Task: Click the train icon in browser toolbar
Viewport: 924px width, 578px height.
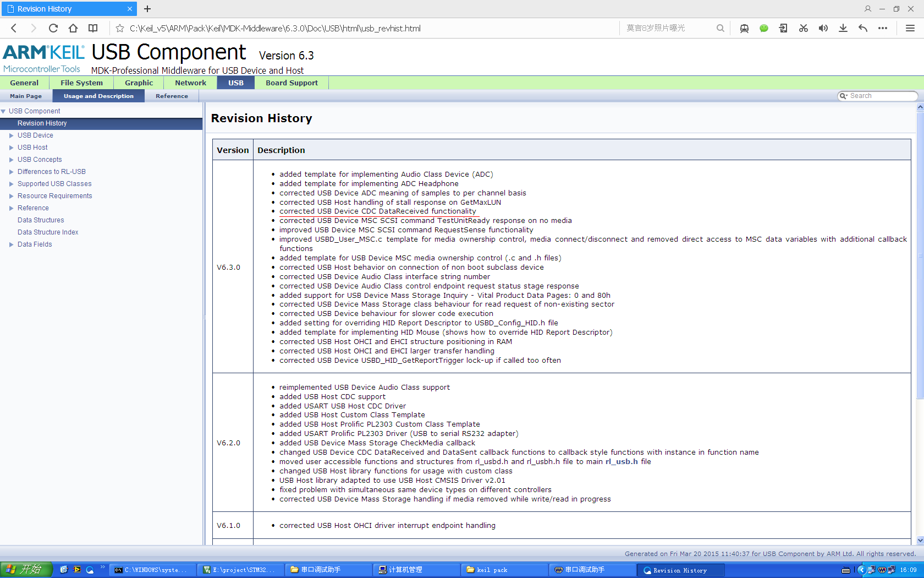Action: (744, 28)
